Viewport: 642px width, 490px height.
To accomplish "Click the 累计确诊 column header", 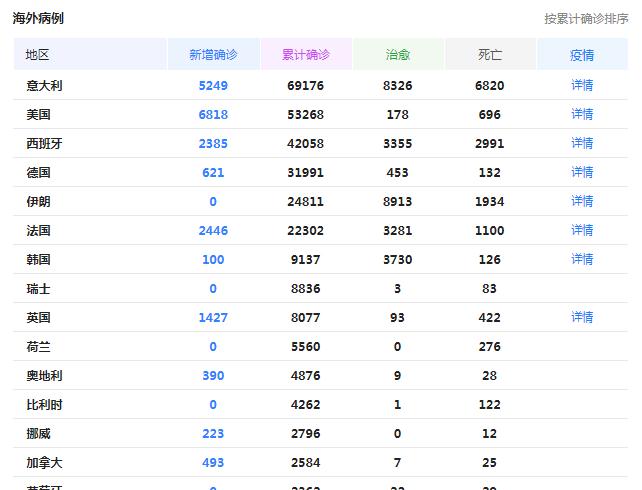I will [x=305, y=54].
